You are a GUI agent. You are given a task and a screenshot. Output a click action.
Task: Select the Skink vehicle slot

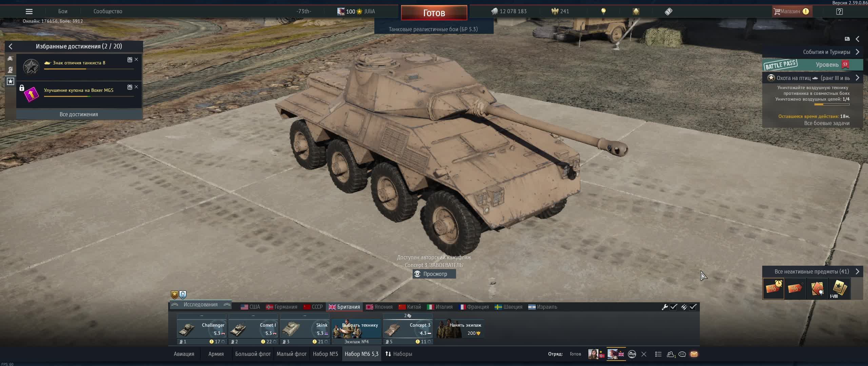click(x=305, y=329)
